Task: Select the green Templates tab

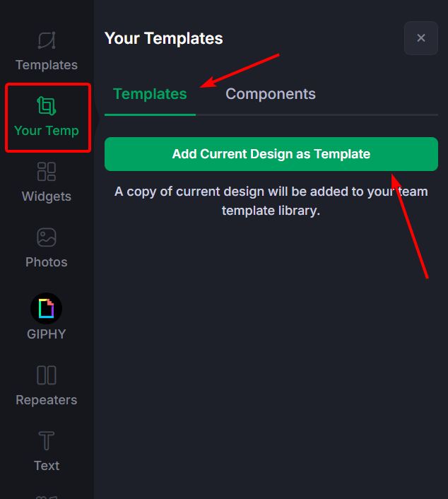Action: point(150,94)
